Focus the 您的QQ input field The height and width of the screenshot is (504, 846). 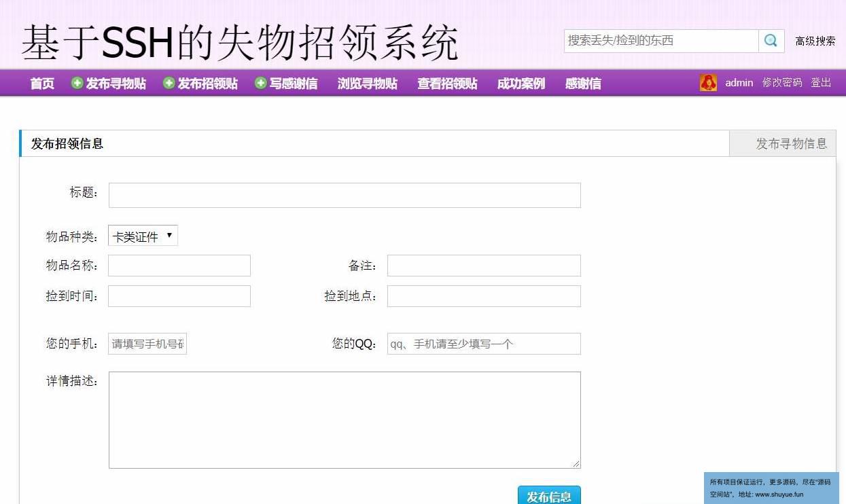[x=484, y=344]
